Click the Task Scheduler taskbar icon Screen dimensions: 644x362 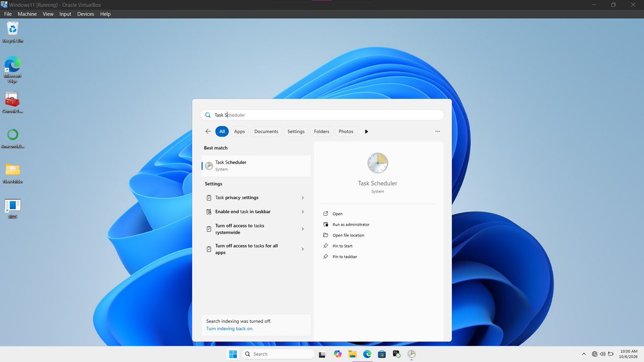point(411,354)
